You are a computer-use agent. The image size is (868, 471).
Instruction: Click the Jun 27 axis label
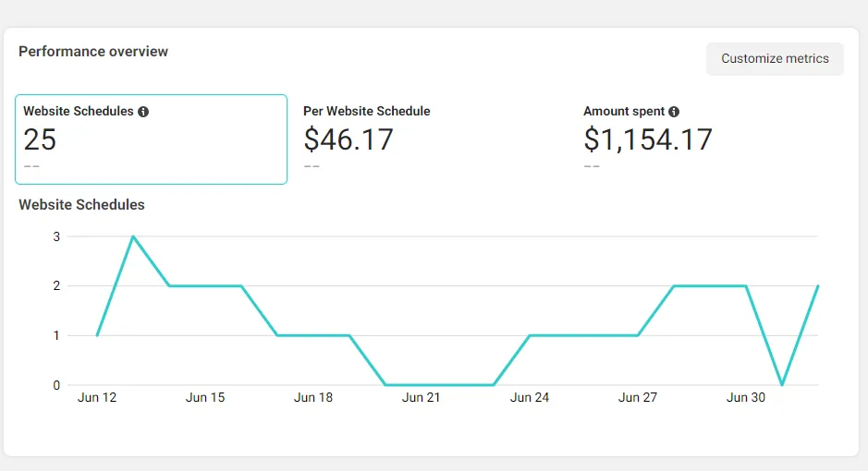click(x=638, y=398)
